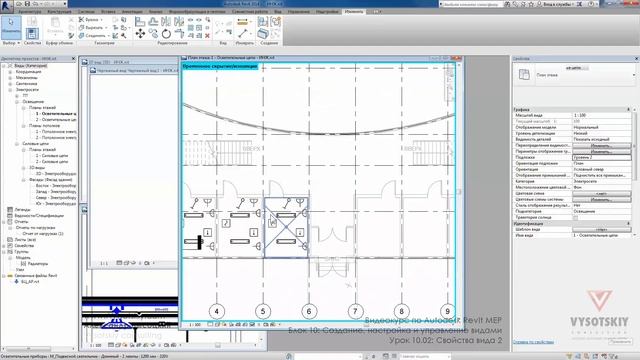Screen dimensions: 640x360
Task: Click the Цветовая схема <нет> button
Action: point(601,193)
